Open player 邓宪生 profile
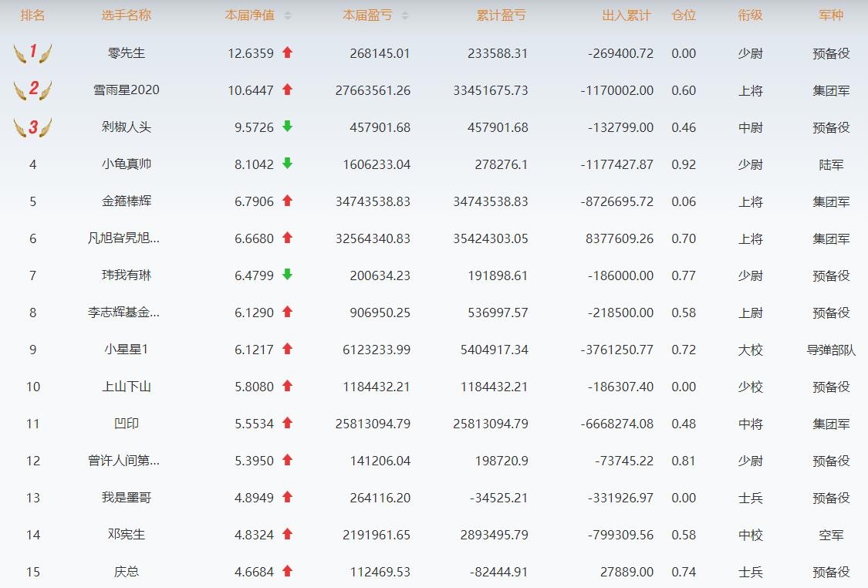 click(x=127, y=535)
